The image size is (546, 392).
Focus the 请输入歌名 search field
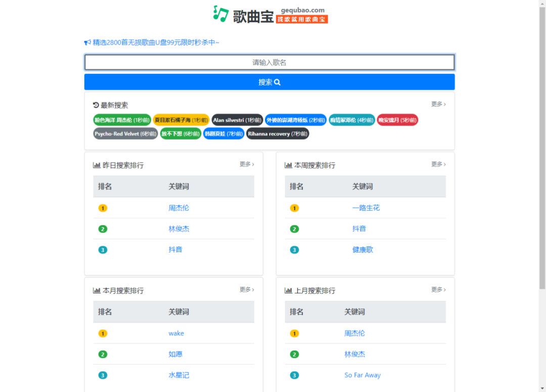(269, 62)
